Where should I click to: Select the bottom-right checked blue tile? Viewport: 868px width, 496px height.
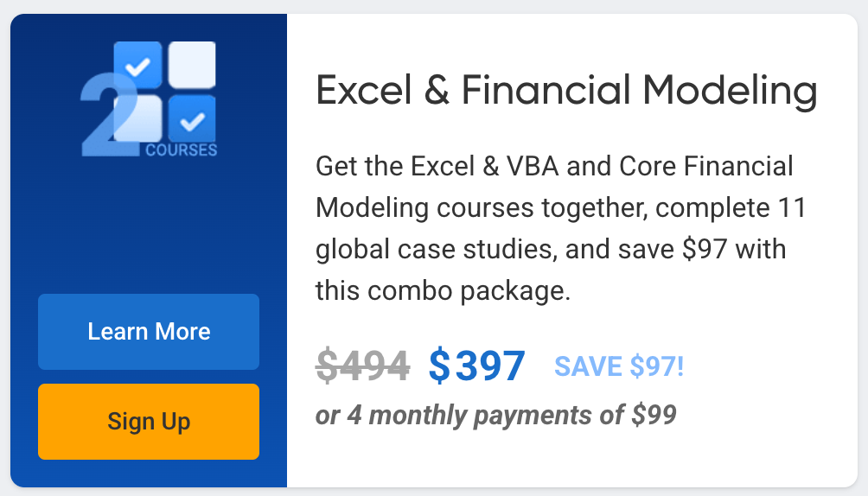192,119
